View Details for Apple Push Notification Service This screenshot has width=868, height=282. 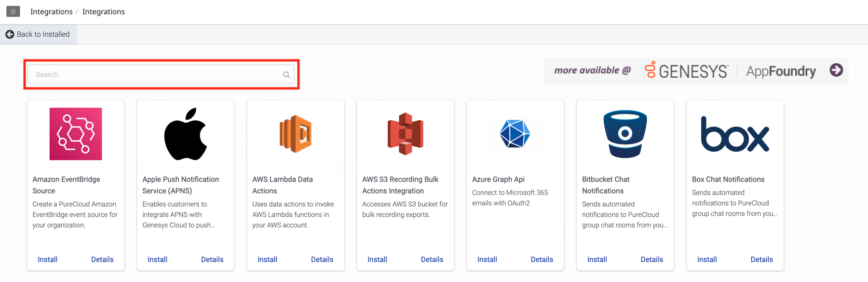click(212, 259)
